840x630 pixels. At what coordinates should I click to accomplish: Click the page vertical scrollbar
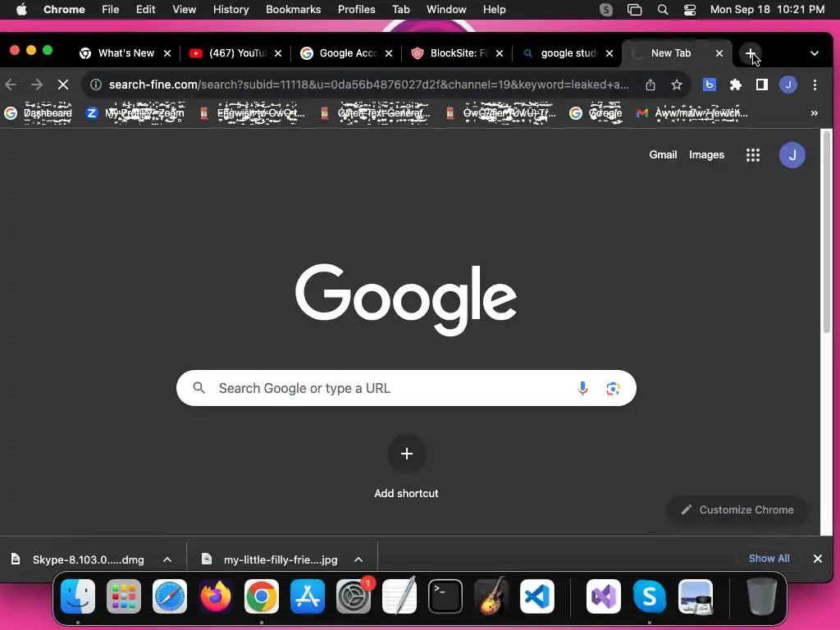pos(827,233)
